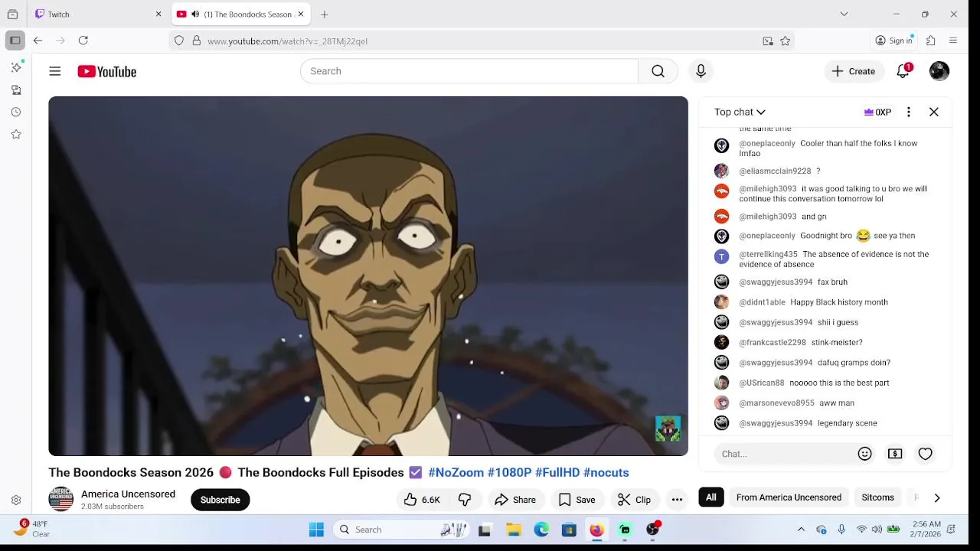Open bookmarks star icon in sidebar
This screenshot has width=980, height=551.
tap(16, 135)
